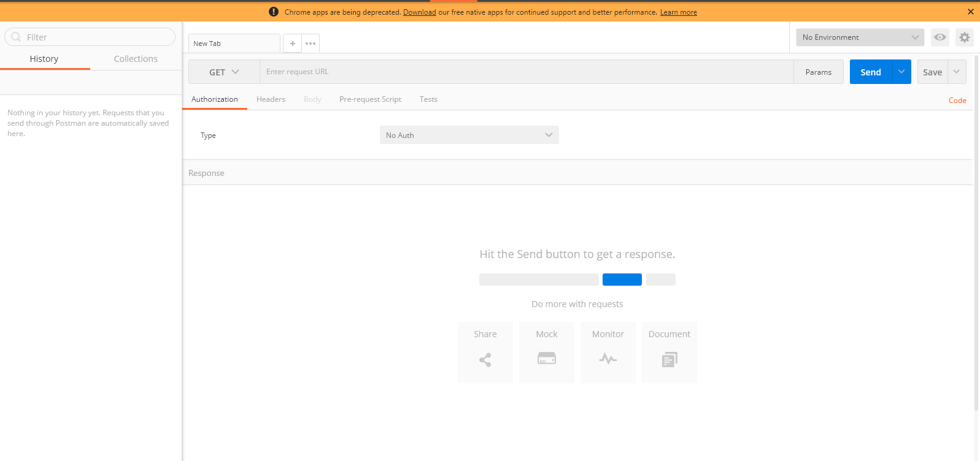
Task: Open the Code link
Action: click(957, 101)
